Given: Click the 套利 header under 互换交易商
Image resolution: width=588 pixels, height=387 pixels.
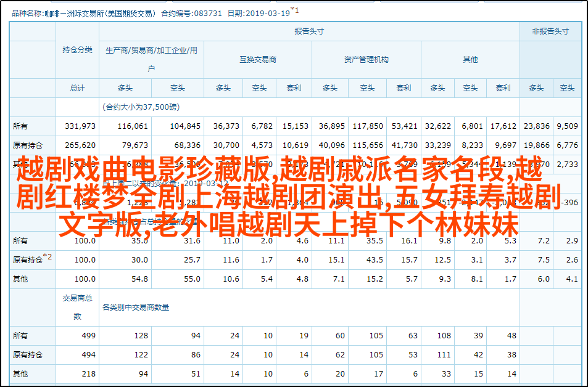Looking at the screenshot, I should pyautogui.click(x=294, y=88).
